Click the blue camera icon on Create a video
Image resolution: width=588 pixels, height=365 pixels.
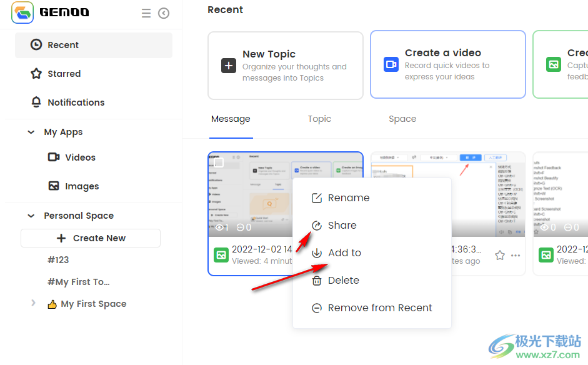pos(391,64)
